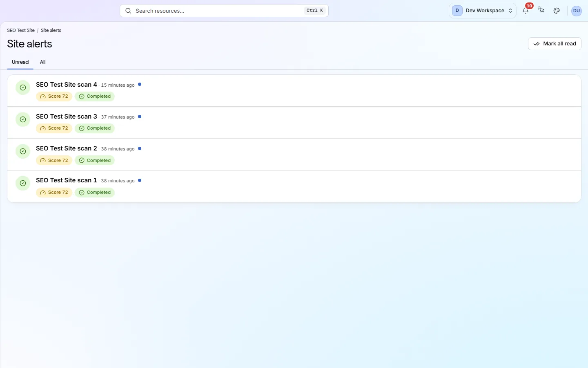The height and width of the screenshot is (368, 588).
Task: Click the Site alerts breadcrumb
Action: tap(51, 30)
